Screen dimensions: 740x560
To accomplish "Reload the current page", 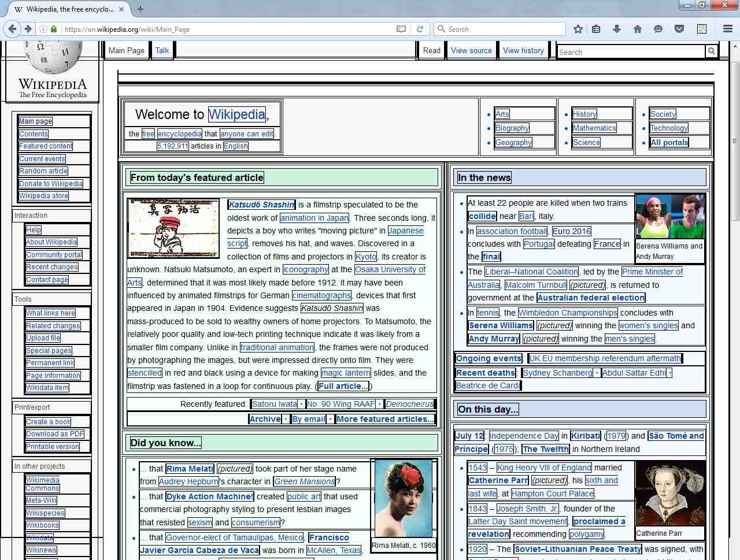I will click(x=420, y=29).
